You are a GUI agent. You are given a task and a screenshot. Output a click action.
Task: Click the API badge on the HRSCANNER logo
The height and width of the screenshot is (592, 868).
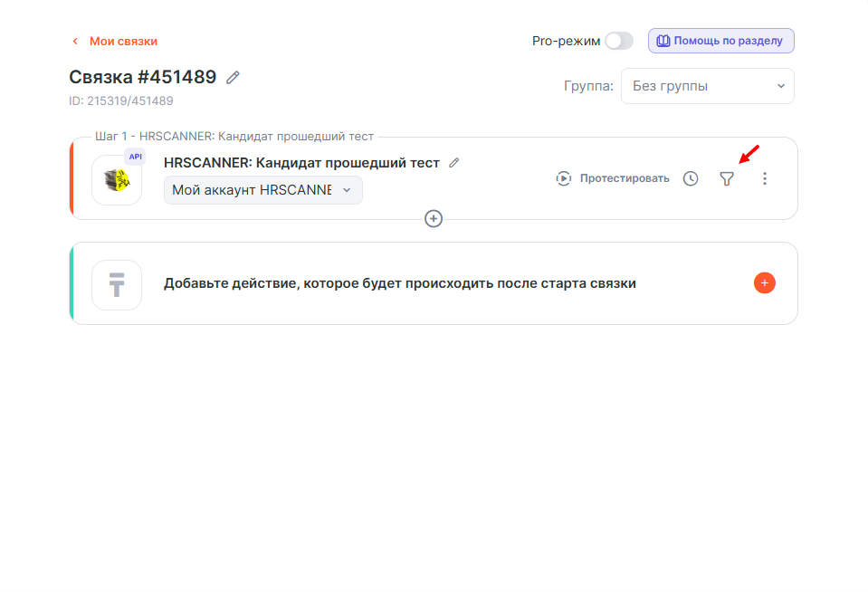click(135, 157)
